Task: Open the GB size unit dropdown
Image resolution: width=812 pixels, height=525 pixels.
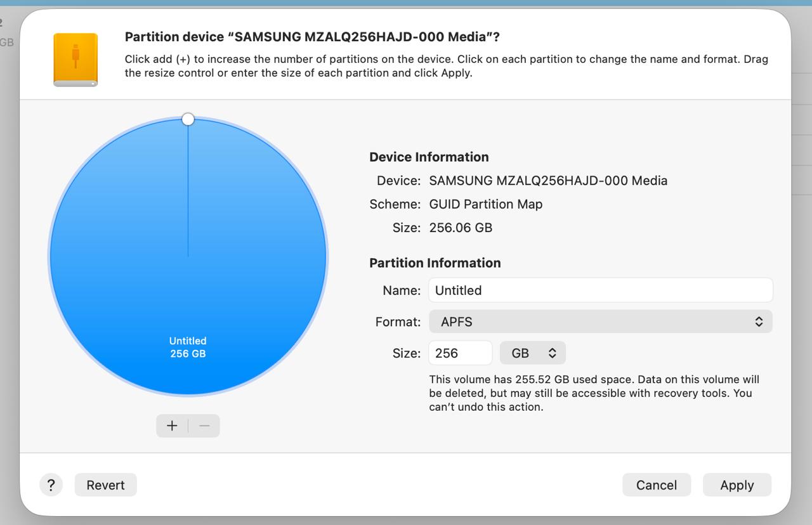Action: pyautogui.click(x=533, y=353)
